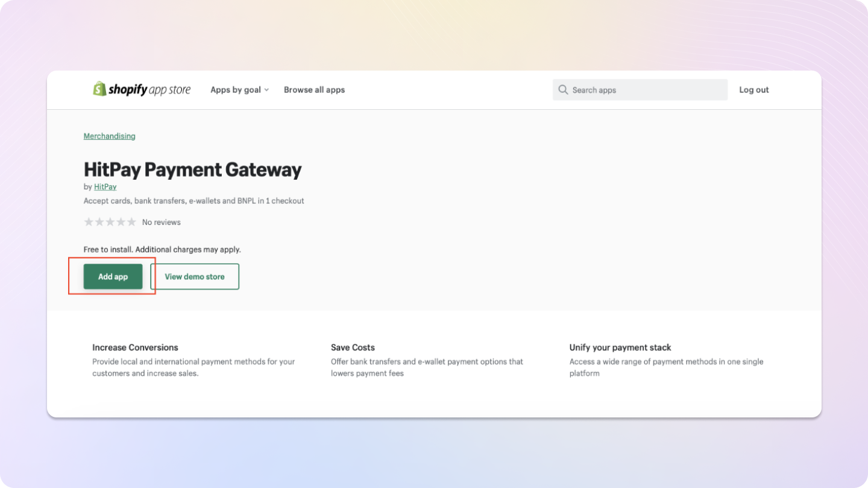Image resolution: width=868 pixels, height=488 pixels.
Task: Click the HitPay Payment Gateway title
Action: pyautogui.click(x=192, y=170)
